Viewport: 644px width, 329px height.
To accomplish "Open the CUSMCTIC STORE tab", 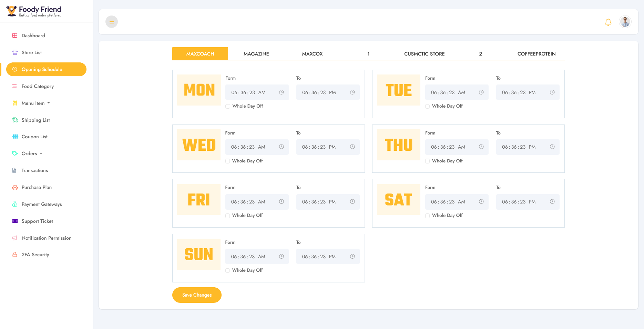I will [x=425, y=54].
